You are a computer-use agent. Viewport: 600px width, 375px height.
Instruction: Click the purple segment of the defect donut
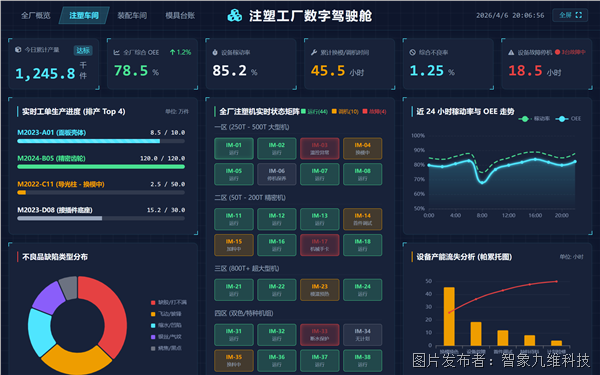tap(49, 297)
